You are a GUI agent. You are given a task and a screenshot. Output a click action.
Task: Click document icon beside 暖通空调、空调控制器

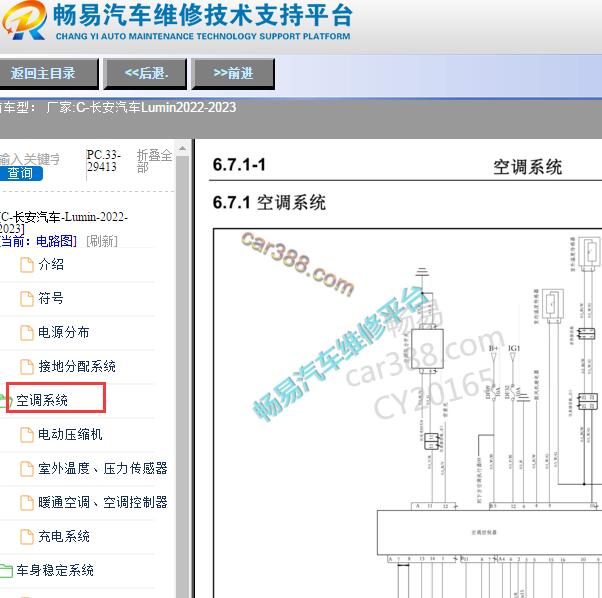(x=26, y=502)
